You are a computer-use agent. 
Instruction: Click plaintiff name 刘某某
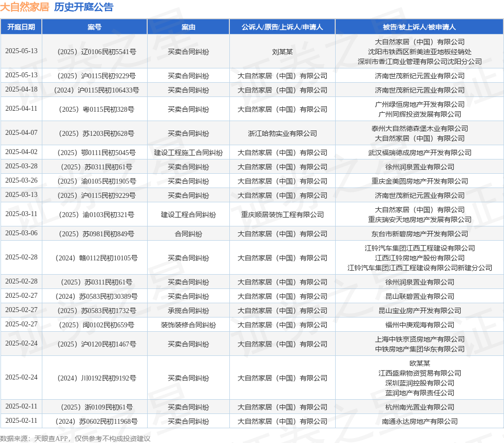tap(282, 52)
